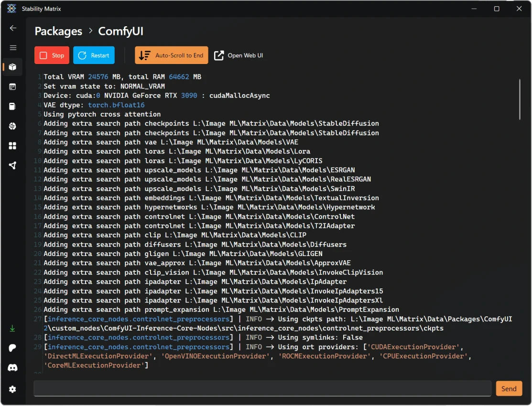Click the back arrow in sidebar
The width and height of the screenshot is (532, 406).
click(x=13, y=28)
